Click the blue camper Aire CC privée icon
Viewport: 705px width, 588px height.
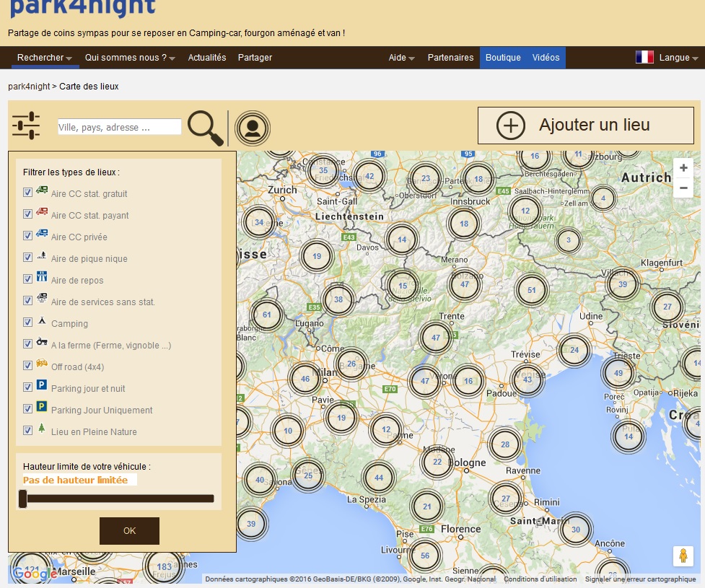click(42, 233)
